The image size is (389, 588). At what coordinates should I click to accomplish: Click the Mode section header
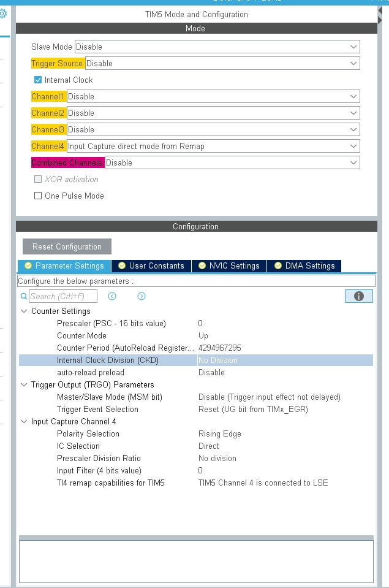tap(197, 28)
